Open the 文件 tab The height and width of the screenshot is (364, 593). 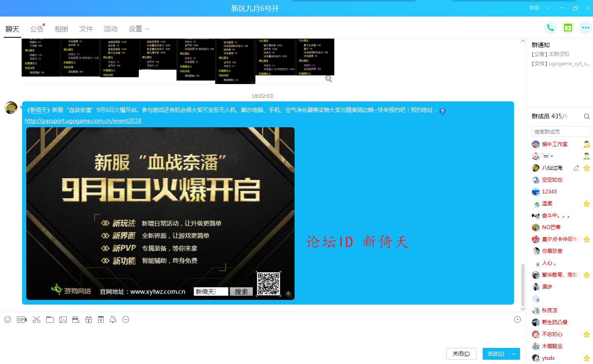point(86,29)
